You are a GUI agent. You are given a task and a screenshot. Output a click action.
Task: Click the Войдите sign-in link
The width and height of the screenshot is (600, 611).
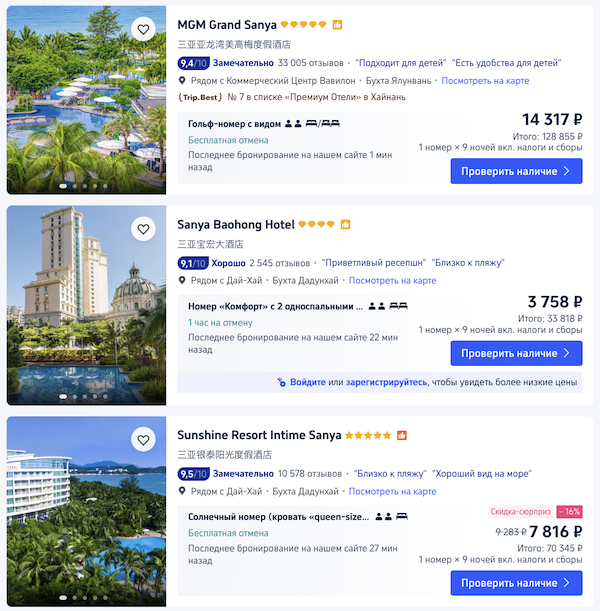(x=308, y=382)
